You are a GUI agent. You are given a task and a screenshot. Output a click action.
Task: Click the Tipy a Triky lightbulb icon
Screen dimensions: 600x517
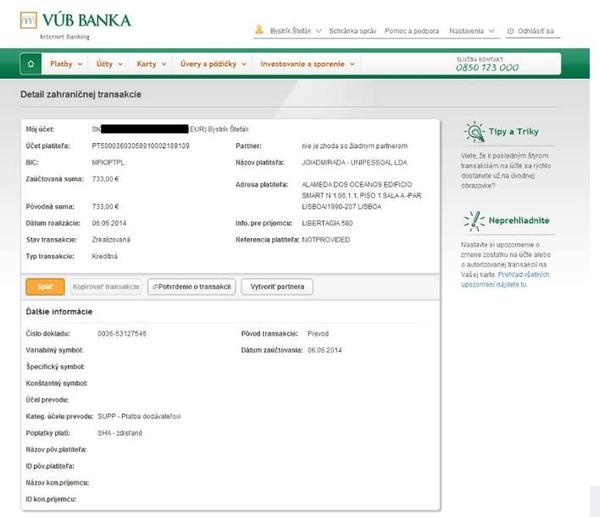475,133
